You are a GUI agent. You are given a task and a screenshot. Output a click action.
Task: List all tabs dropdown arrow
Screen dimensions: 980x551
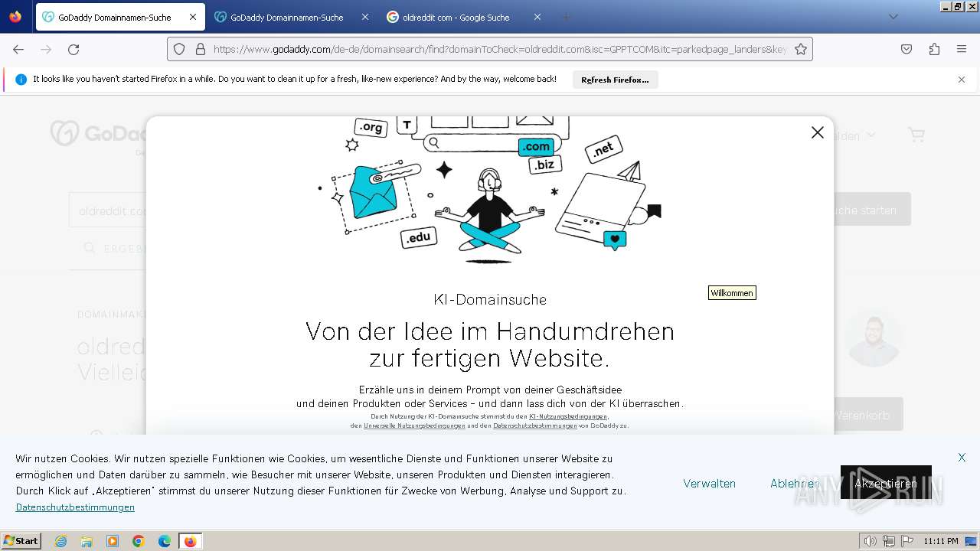point(893,17)
